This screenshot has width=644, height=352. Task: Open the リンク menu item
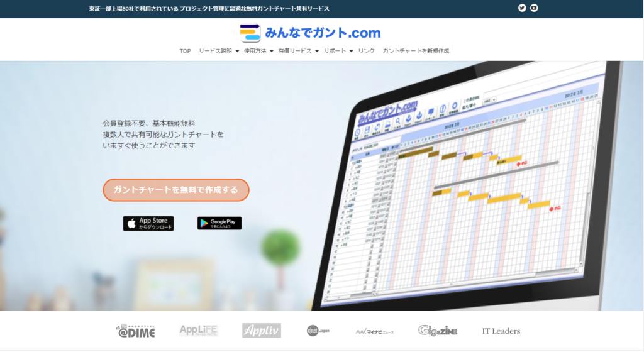[367, 51]
